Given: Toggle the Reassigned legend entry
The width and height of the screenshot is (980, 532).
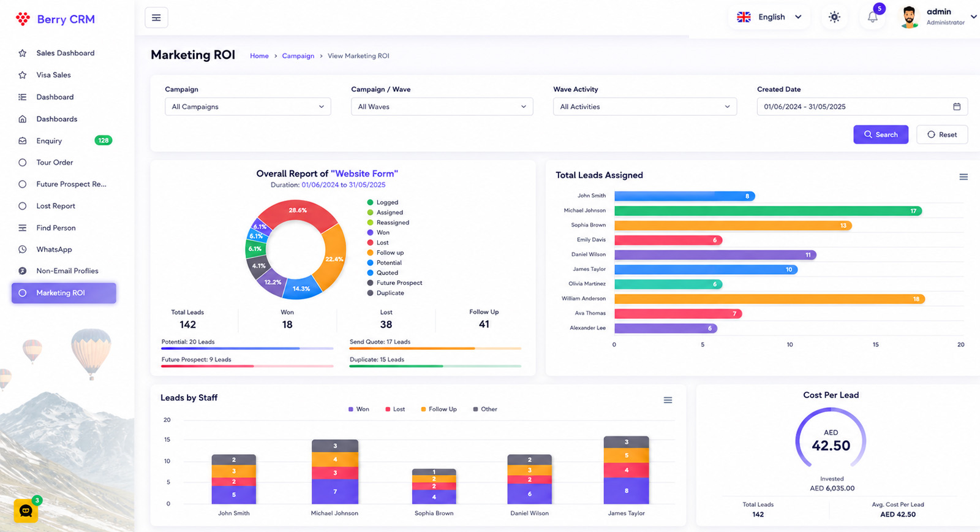Looking at the screenshot, I should (x=388, y=222).
